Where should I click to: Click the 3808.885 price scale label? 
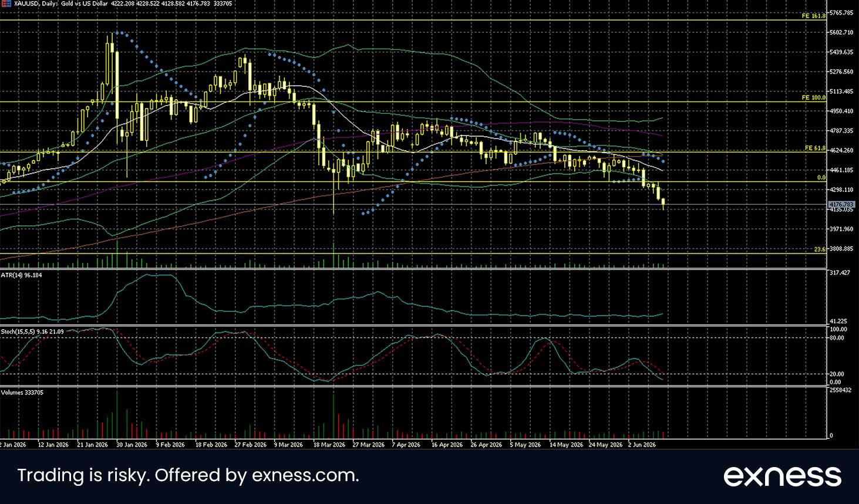[841, 249]
